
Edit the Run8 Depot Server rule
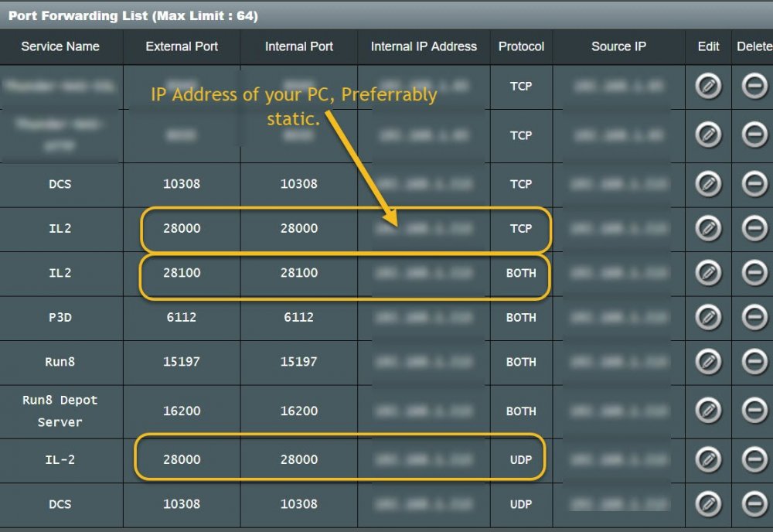pyautogui.click(x=708, y=411)
